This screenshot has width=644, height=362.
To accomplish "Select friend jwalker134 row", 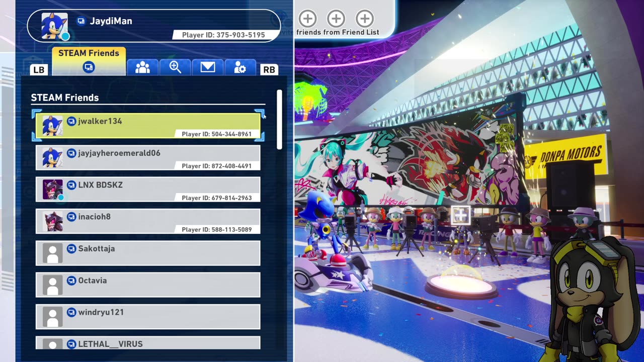I will tap(148, 126).
